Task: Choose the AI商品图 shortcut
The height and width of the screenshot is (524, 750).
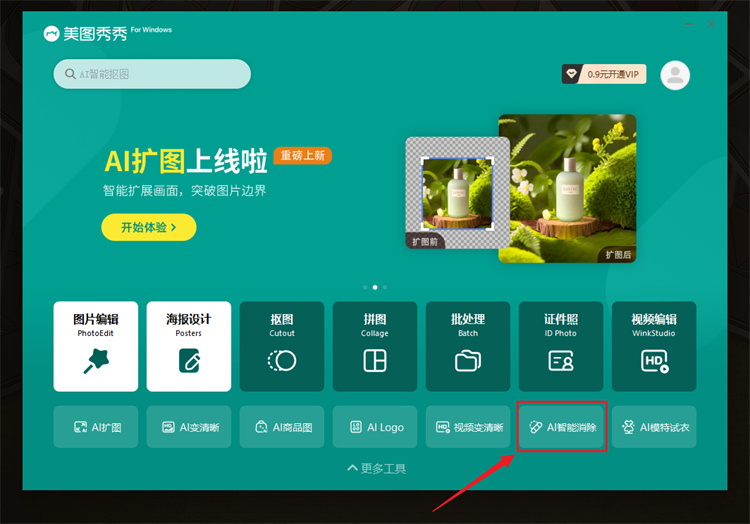Action: 282,427
